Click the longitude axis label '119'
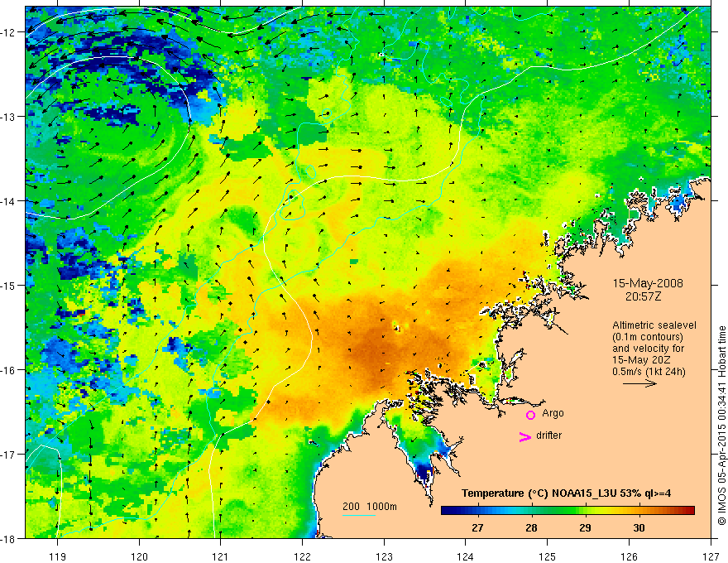 pos(58,556)
